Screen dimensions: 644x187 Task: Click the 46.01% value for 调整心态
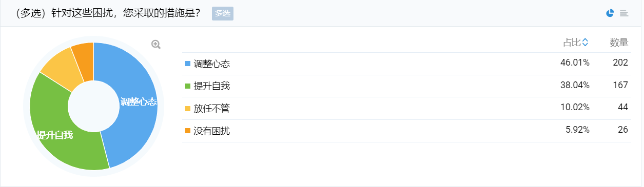point(575,63)
